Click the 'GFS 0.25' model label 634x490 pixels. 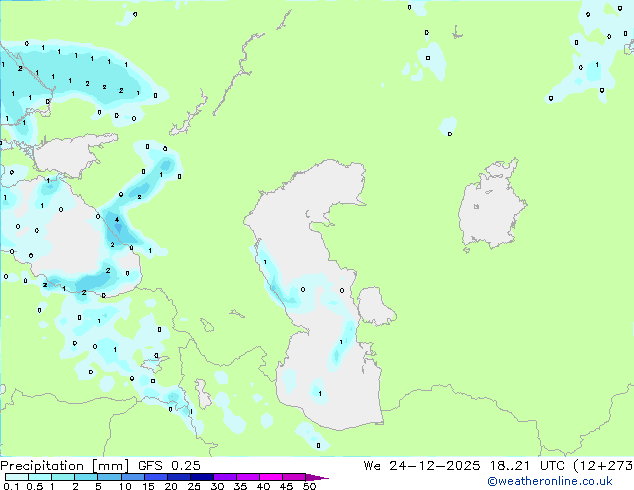click(x=169, y=466)
